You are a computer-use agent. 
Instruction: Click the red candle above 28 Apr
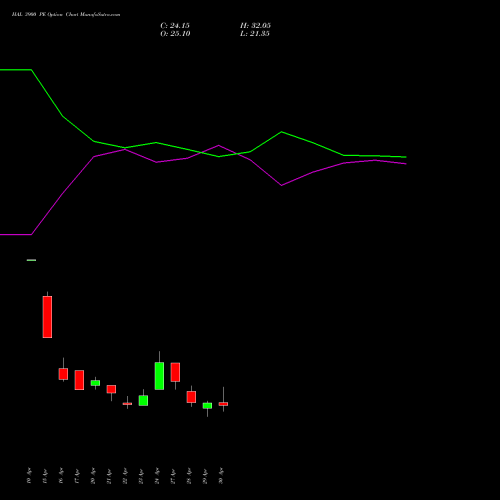(191, 397)
